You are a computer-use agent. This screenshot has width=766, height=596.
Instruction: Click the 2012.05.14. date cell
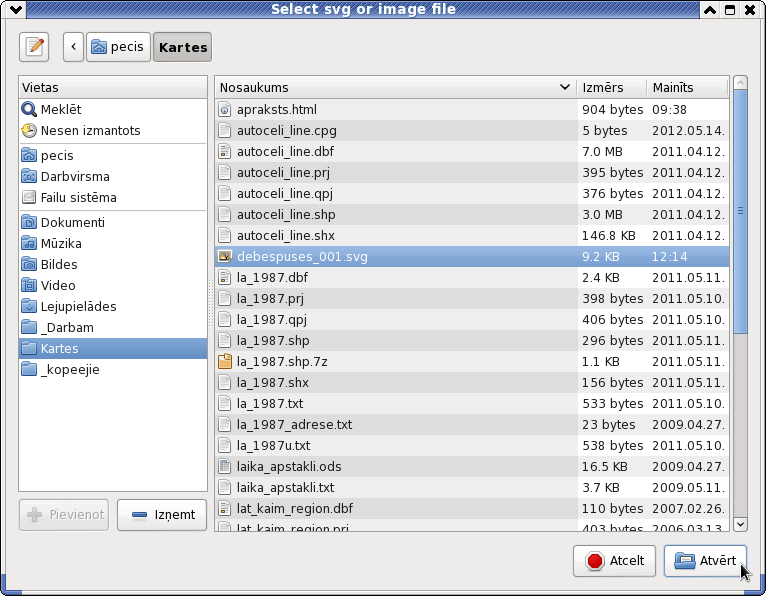point(688,130)
